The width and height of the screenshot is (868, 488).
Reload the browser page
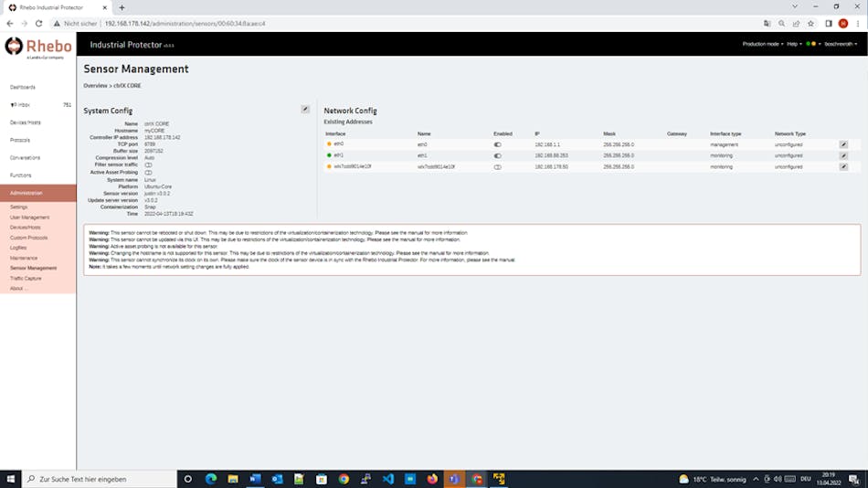38,24
